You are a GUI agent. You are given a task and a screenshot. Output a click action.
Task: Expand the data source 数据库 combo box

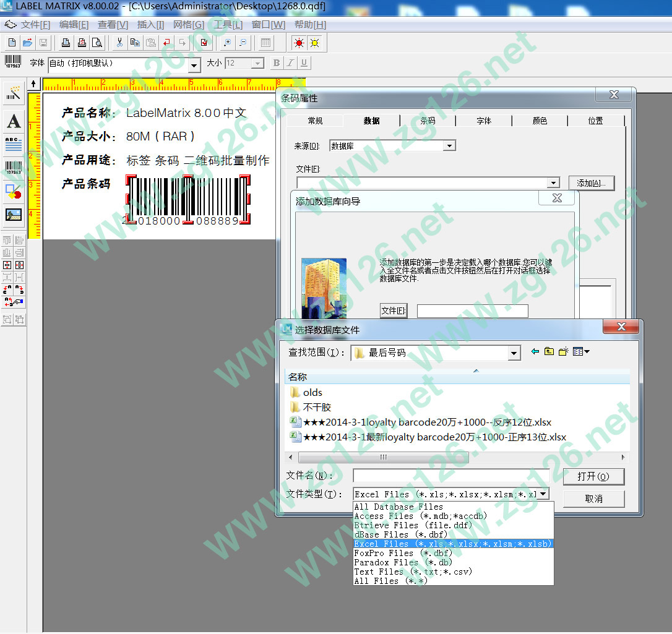coord(449,146)
